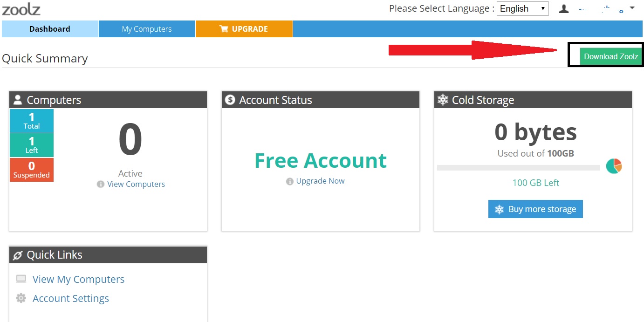Click the gear icon beside Account Settings
The width and height of the screenshot is (644, 322).
coord(21,298)
